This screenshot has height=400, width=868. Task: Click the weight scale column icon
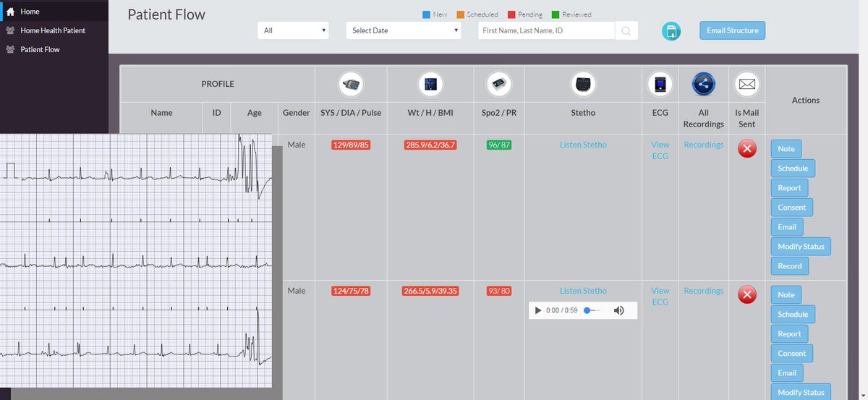click(430, 85)
